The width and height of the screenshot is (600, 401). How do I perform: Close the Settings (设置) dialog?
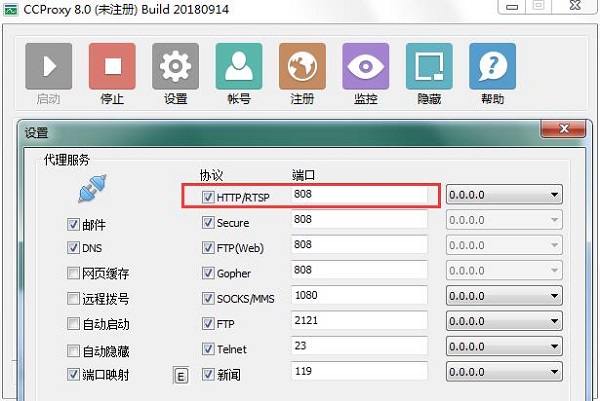(563, 129)
